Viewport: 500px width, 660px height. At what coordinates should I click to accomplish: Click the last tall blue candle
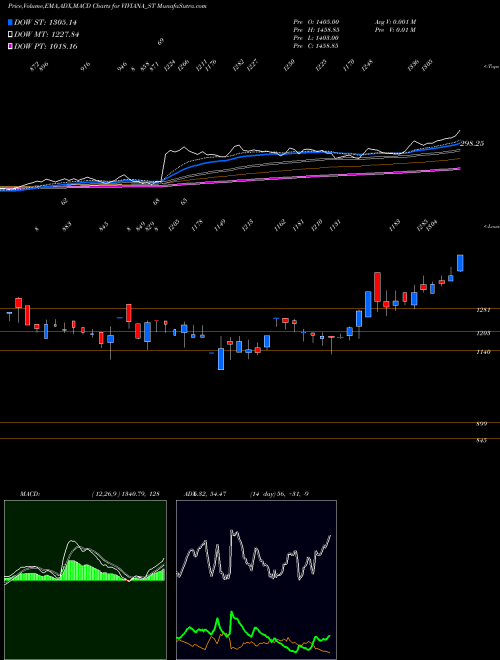pyautogui.click(x=460, y=263)
